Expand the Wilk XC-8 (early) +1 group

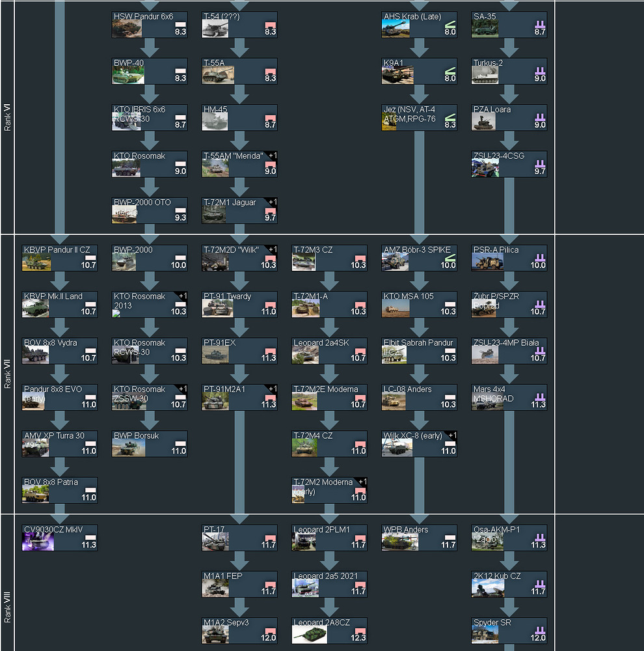tap(453, 436)
